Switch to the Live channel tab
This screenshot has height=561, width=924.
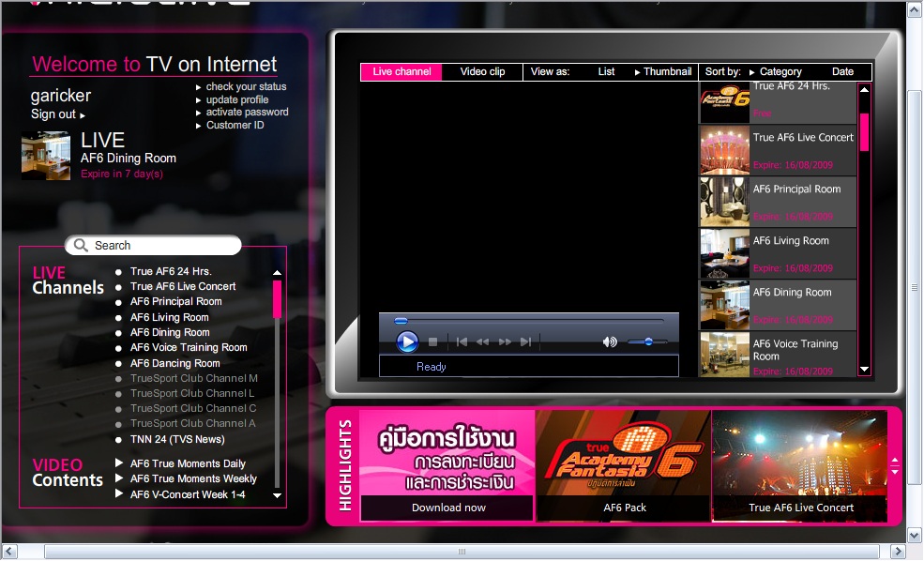click(x=401, y=72)
